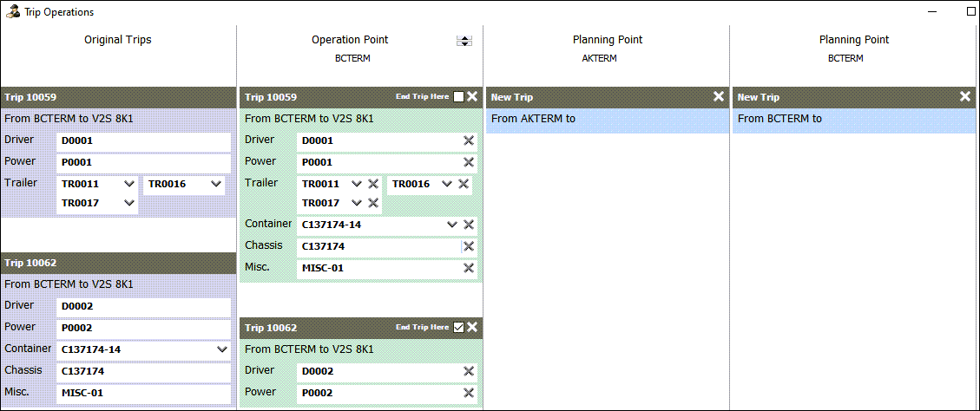Remove container C137174-14 from operation trip
Screen dimensions: 980x411
pyautogui.click(x=469, y=225)
